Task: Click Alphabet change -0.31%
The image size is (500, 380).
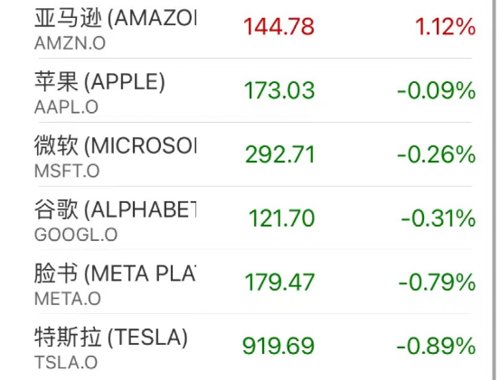Action: point(438,218)
